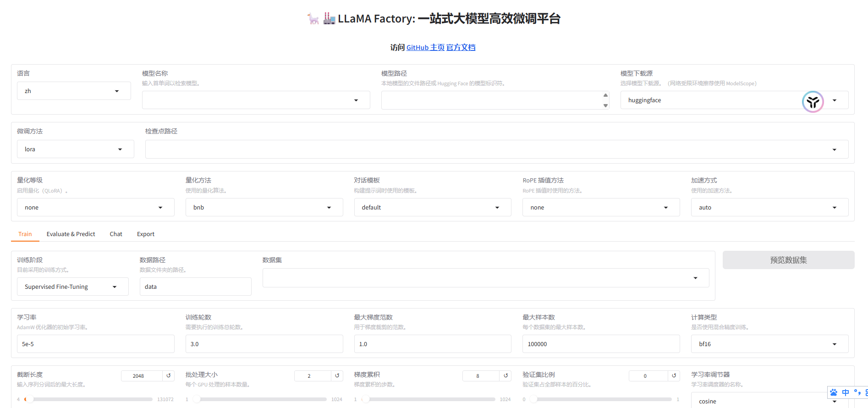Reset the 梯度累积 value with its reset icon
The height and width of the screenshot is (408, 868).
[x=505, y=376]
